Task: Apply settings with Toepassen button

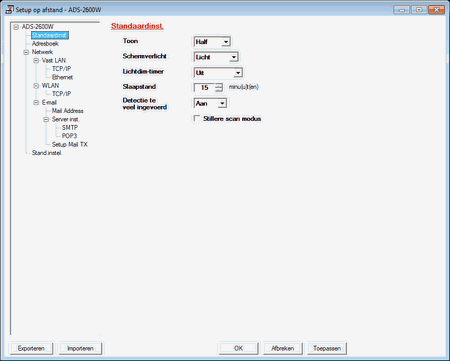Action: point(327,348)
